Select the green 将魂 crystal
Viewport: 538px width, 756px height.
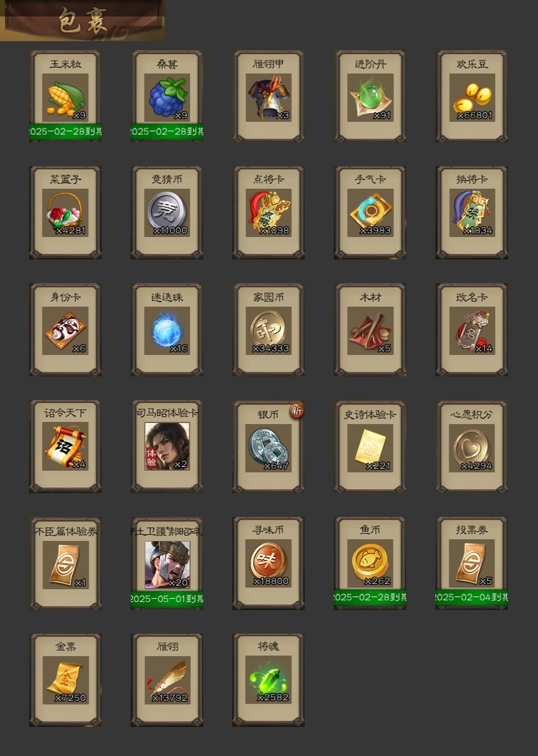[268, 680]
